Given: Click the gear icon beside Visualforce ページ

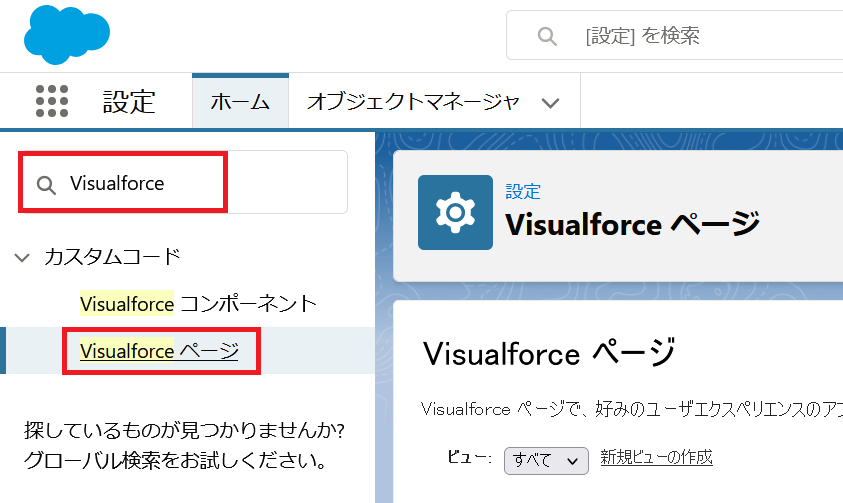Looking at the screenshot, I should point(455,212).
